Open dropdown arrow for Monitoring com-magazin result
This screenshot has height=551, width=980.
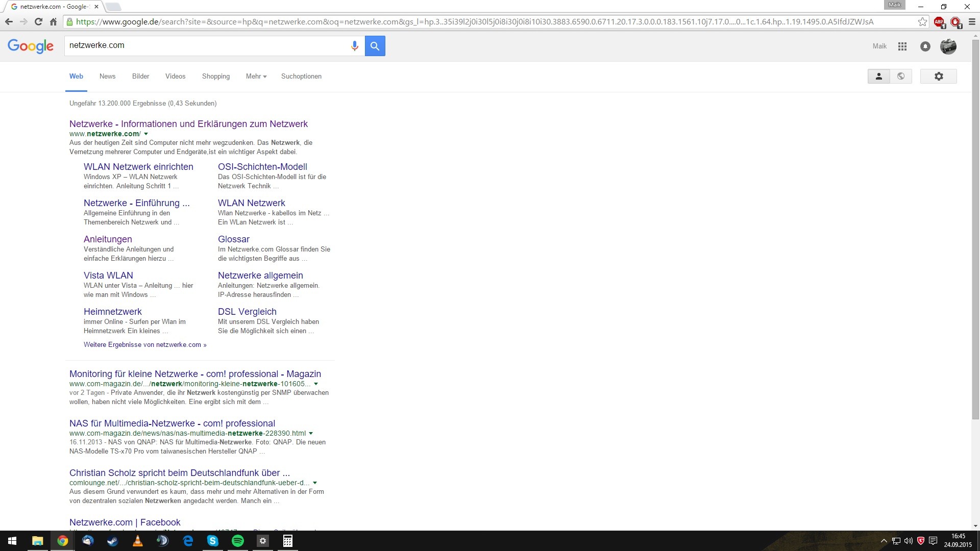[316, 384]
